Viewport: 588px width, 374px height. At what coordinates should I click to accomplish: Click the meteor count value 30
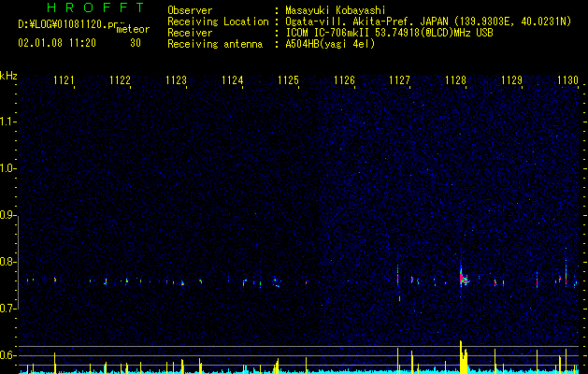pyautogui.click(x=136, y=43)
